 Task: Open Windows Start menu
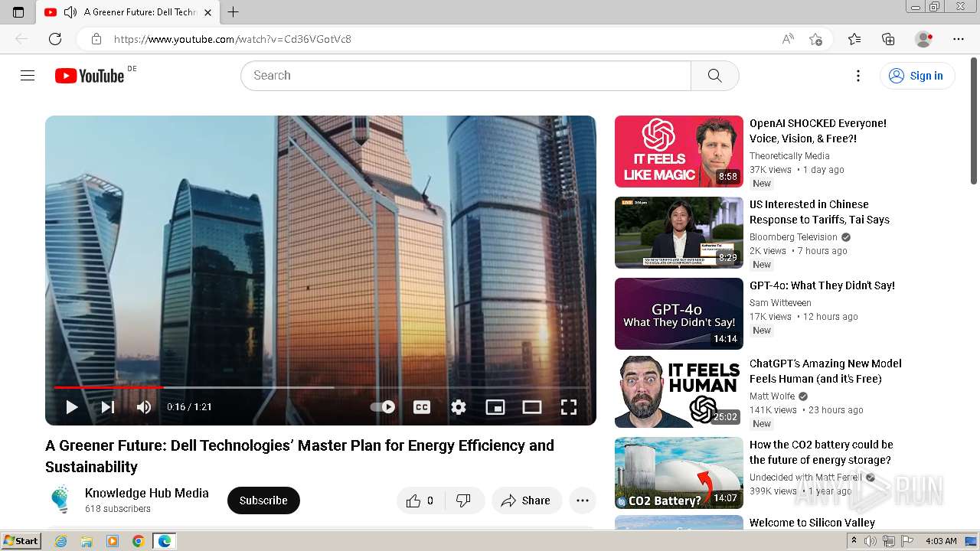21,541
